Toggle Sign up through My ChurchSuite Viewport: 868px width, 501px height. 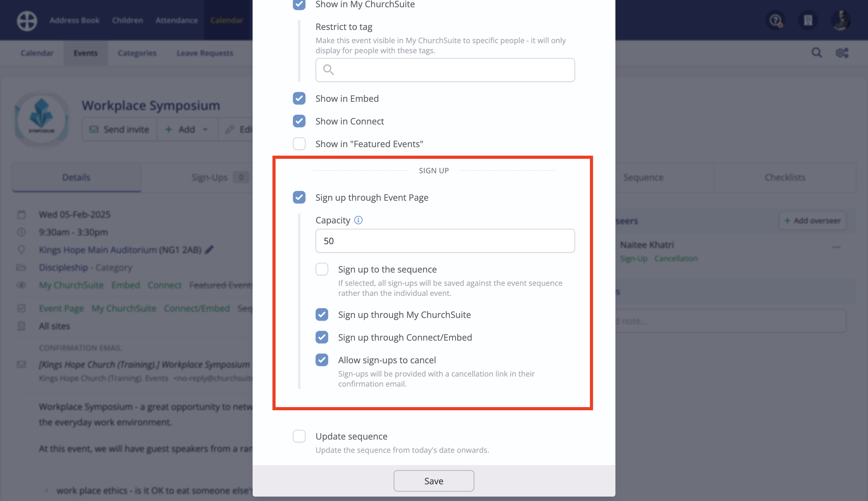tap(322, 314)
